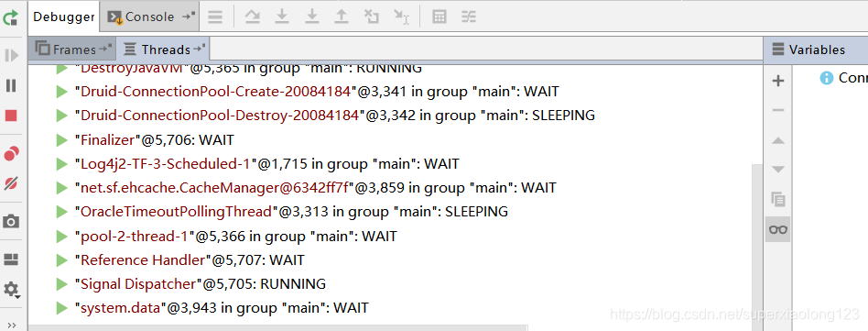Step over toolbar icon
The image size is (868, 331).
point(253,17)
